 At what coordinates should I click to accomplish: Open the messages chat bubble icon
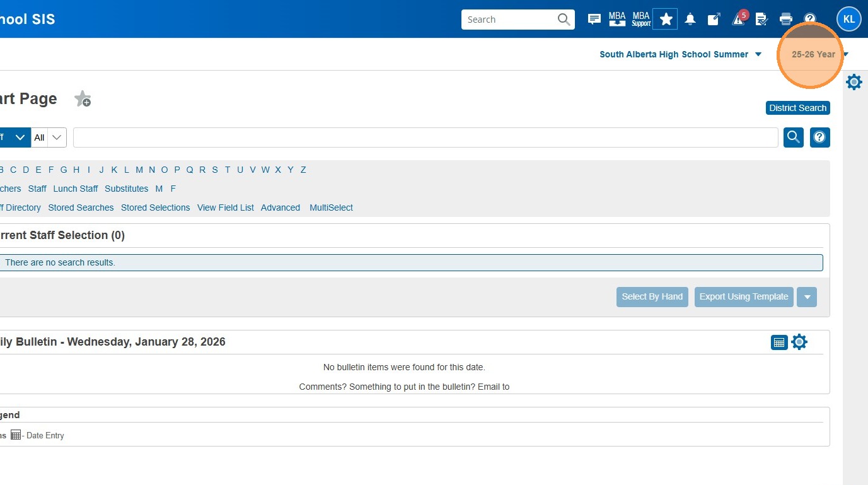pyautogui.click(x=594, y=20)
